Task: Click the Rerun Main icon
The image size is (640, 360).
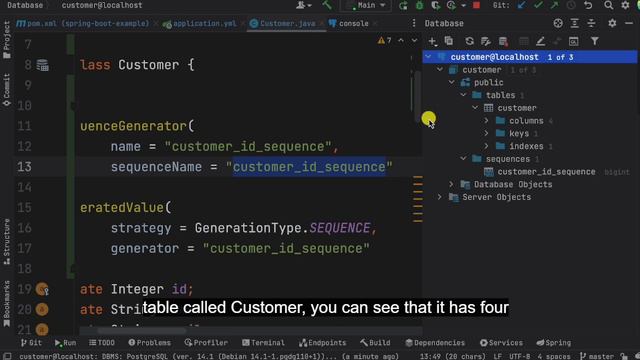Action: [x=403, y=5]
